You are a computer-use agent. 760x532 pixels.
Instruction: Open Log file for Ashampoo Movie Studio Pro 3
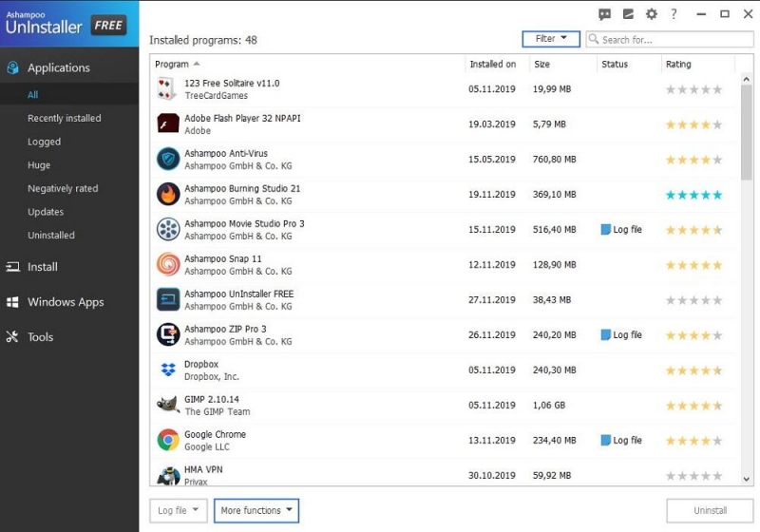621,230
